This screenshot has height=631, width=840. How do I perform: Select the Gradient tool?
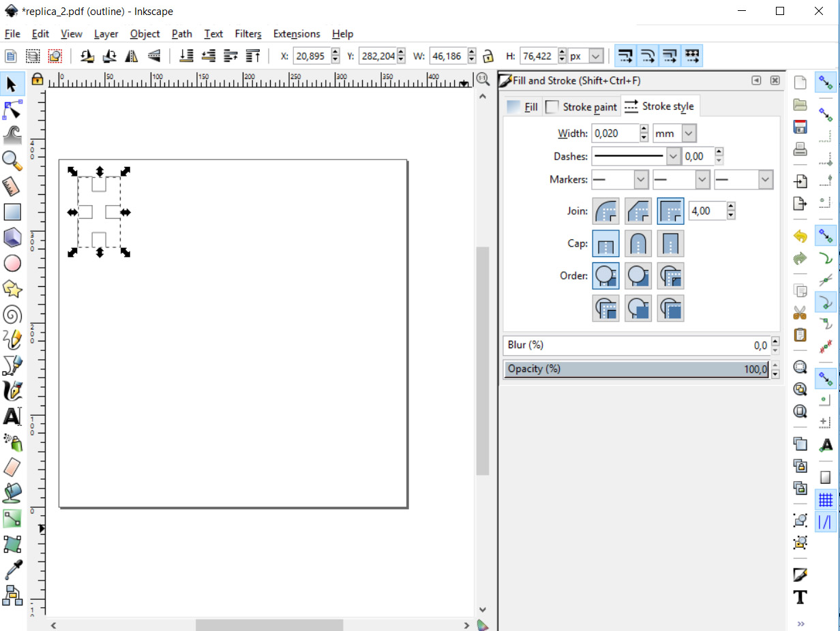coord(12,519)
